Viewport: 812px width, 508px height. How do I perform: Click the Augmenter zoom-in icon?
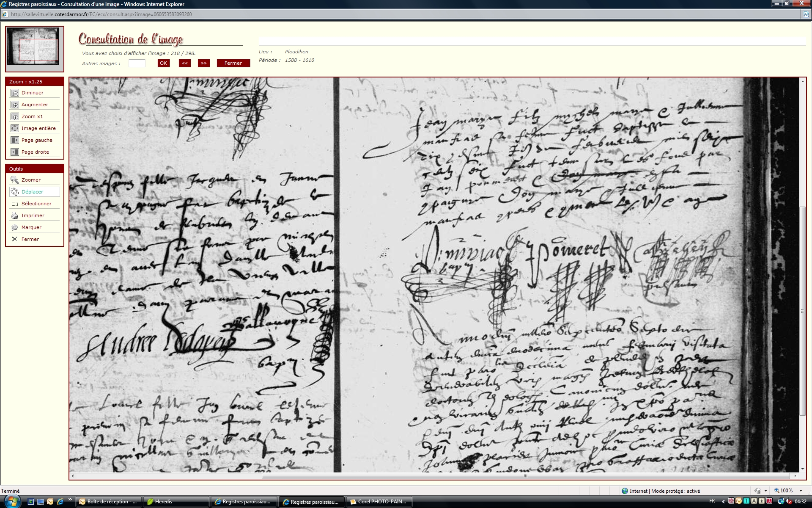click(x=15, y=105)
